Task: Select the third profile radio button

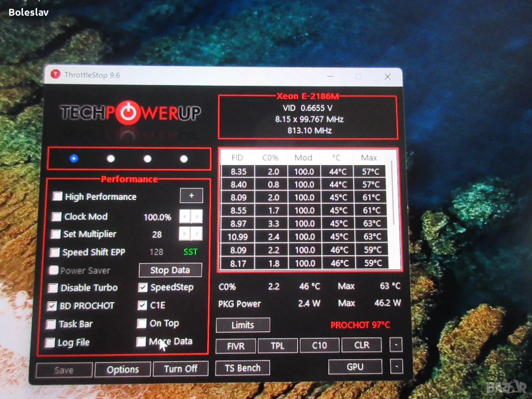Action: tap(148, 159)
